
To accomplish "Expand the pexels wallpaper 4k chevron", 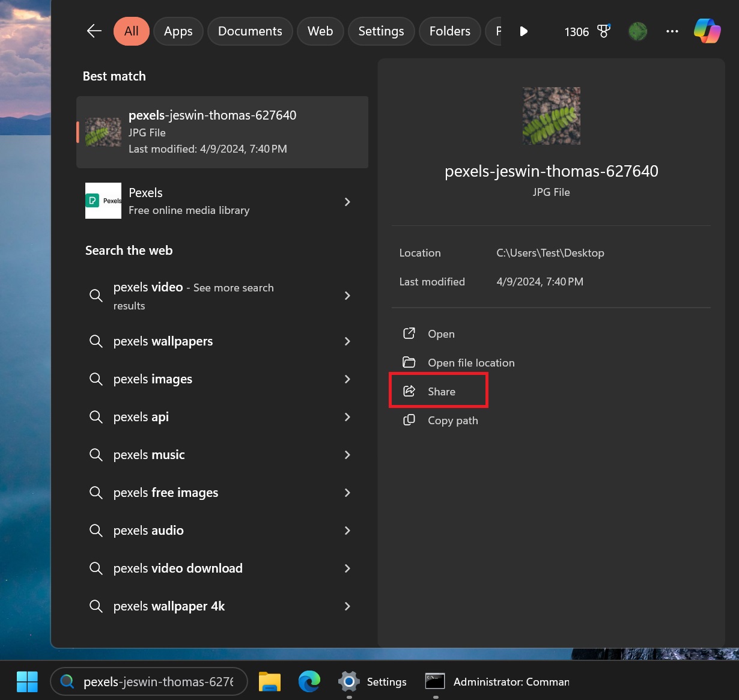I will tap(347, 606).
